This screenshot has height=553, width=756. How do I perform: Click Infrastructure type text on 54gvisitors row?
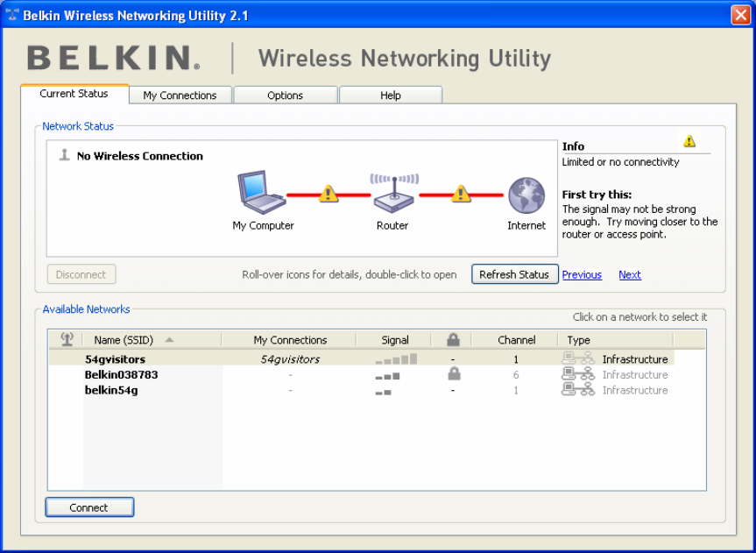[635, 359]
